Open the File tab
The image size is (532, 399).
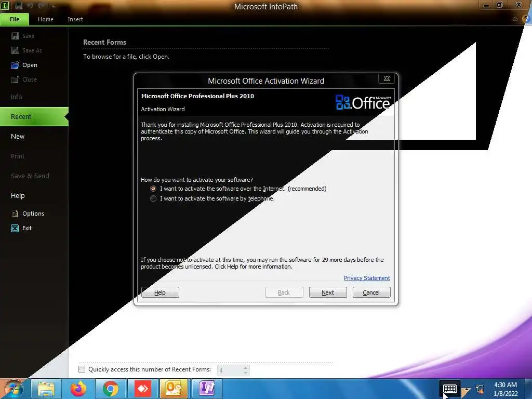click(x=15, y=19)
